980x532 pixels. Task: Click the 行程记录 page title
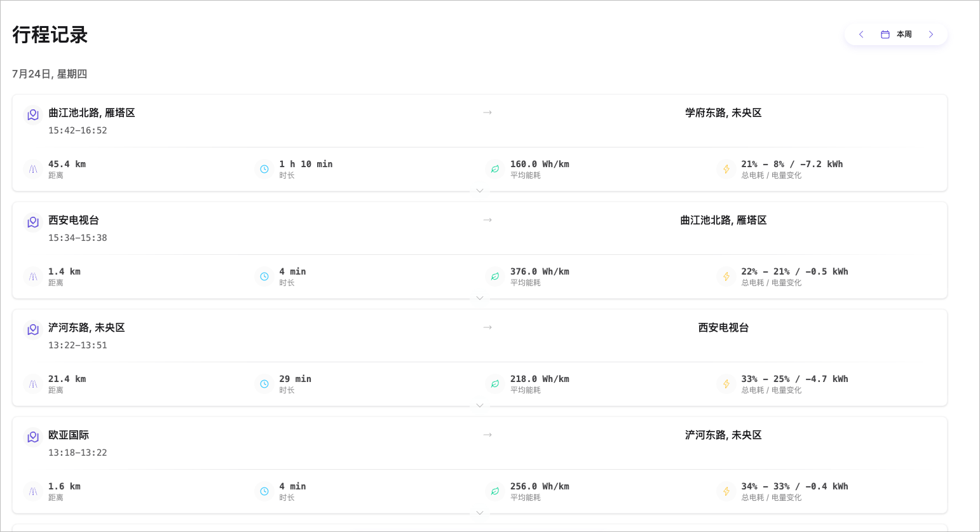click(x=50, y=35)
